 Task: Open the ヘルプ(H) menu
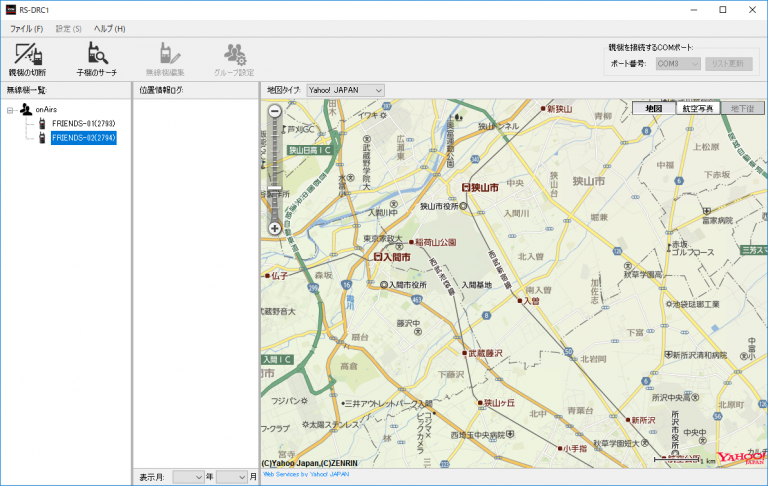tap(110, 29)
